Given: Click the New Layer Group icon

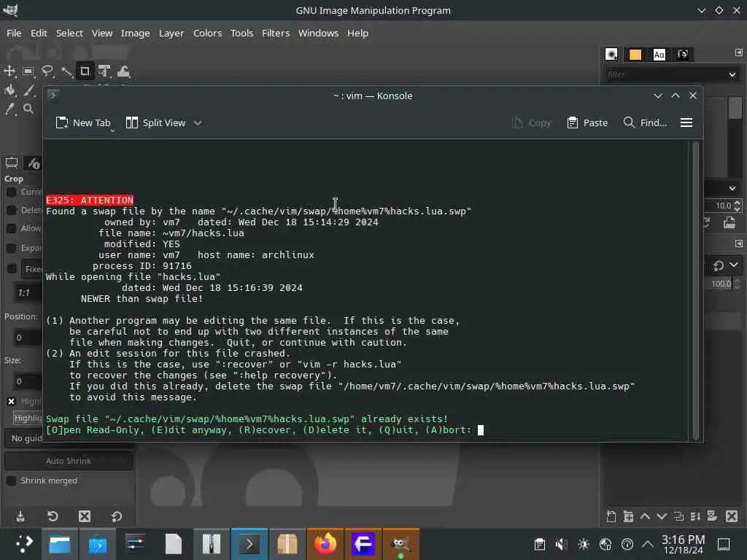Looking at the screenshot, I should coord(628,516).
